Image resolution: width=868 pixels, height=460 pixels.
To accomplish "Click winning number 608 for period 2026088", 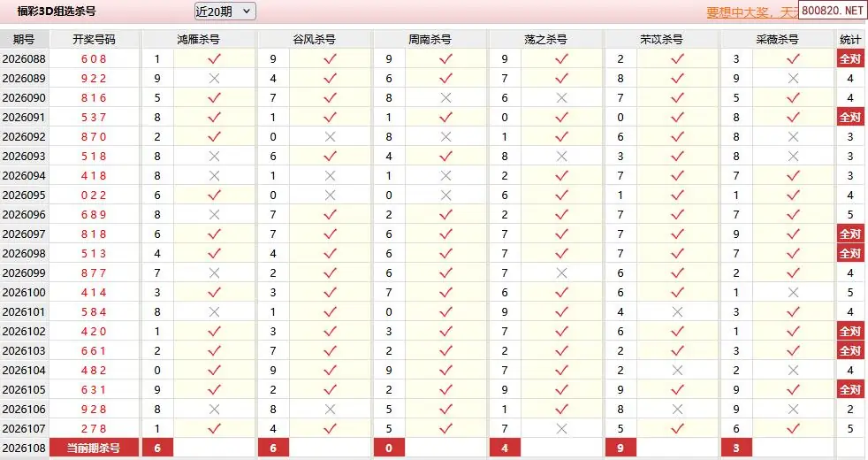I will pyautogui.click(x=94, y=58).
